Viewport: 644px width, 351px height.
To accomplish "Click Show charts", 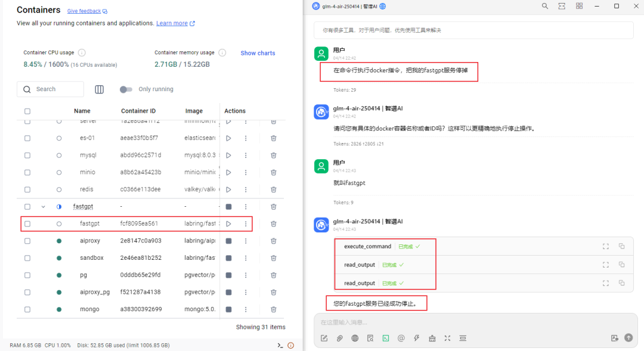I will (258, 53).
